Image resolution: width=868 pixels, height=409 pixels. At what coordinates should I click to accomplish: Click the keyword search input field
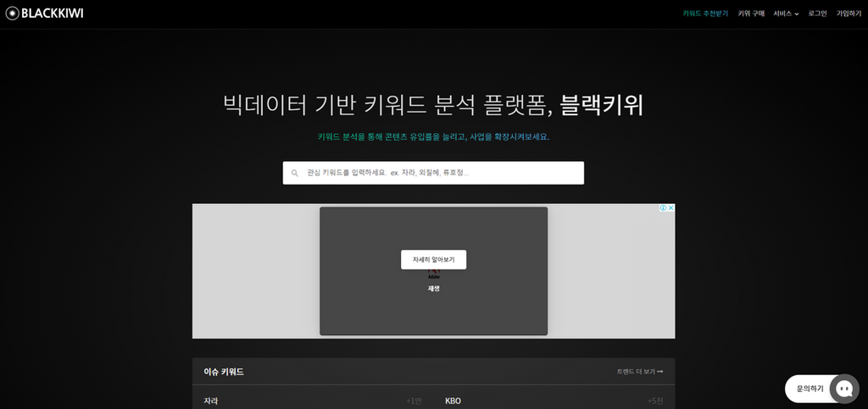click(433, 173)
